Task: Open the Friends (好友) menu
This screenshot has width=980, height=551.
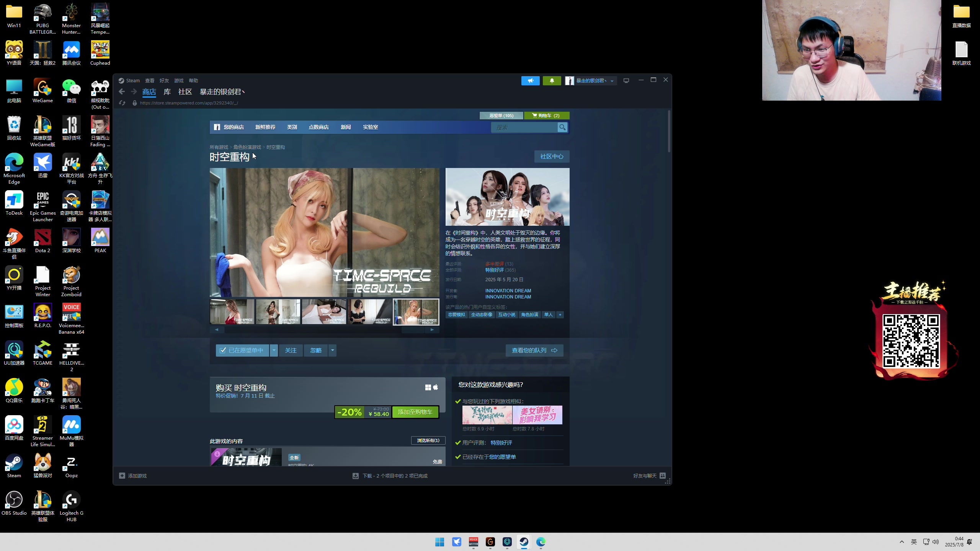Action: point(164,80)
